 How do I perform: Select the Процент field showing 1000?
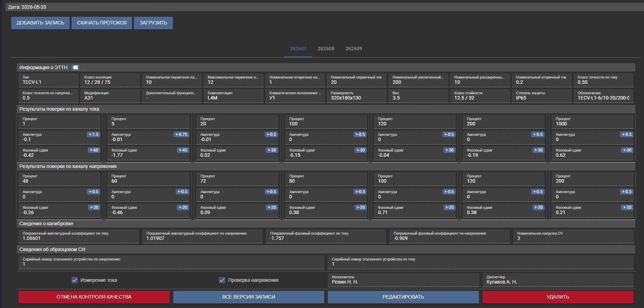tap(592, 122)
